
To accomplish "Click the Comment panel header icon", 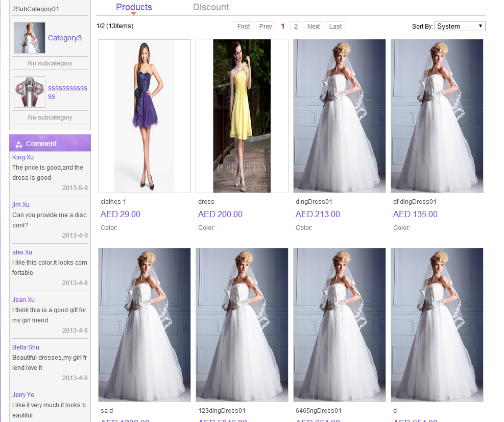I will (19, 144).
